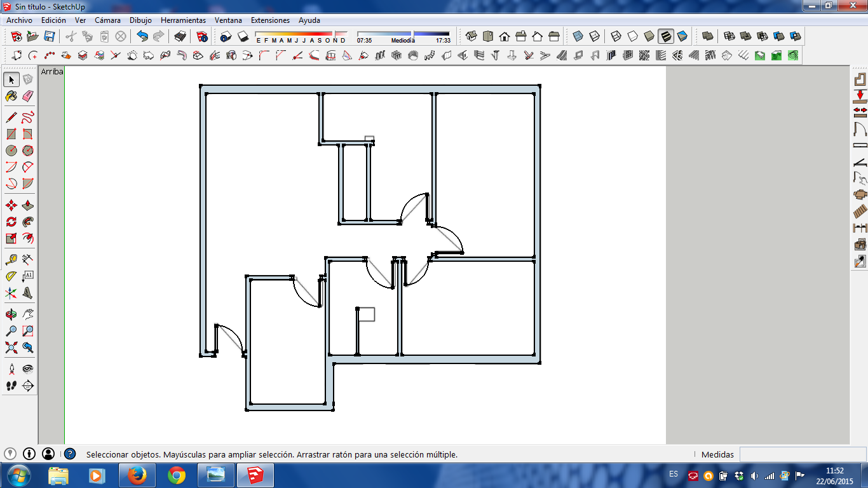This screenshot has width=868, height=488.
Task: Select the Walk footprints tool
Action: coord(11,386)
